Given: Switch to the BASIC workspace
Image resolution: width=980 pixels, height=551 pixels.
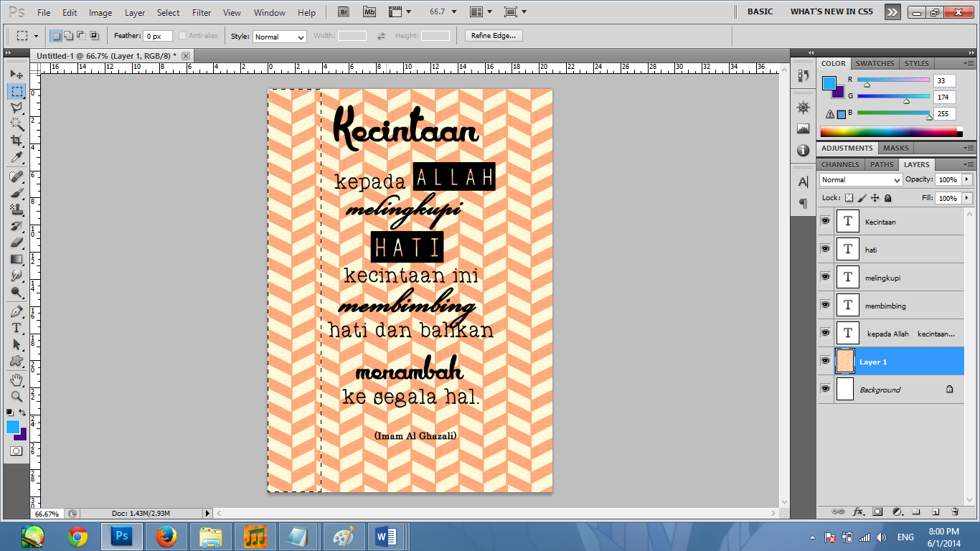Looking at the screenshot, I should (x=760, y=11).
